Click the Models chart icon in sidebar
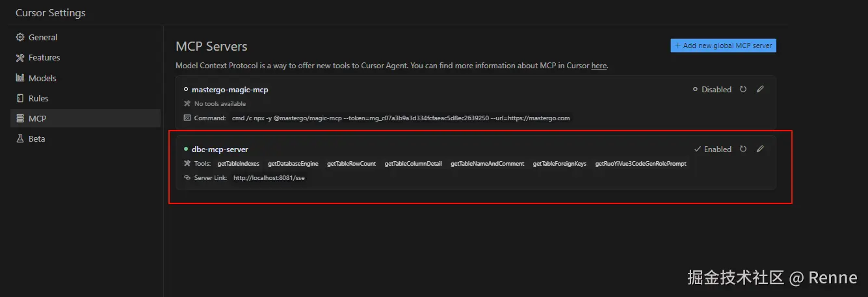 pyautogui.click(x=20, y=78)
